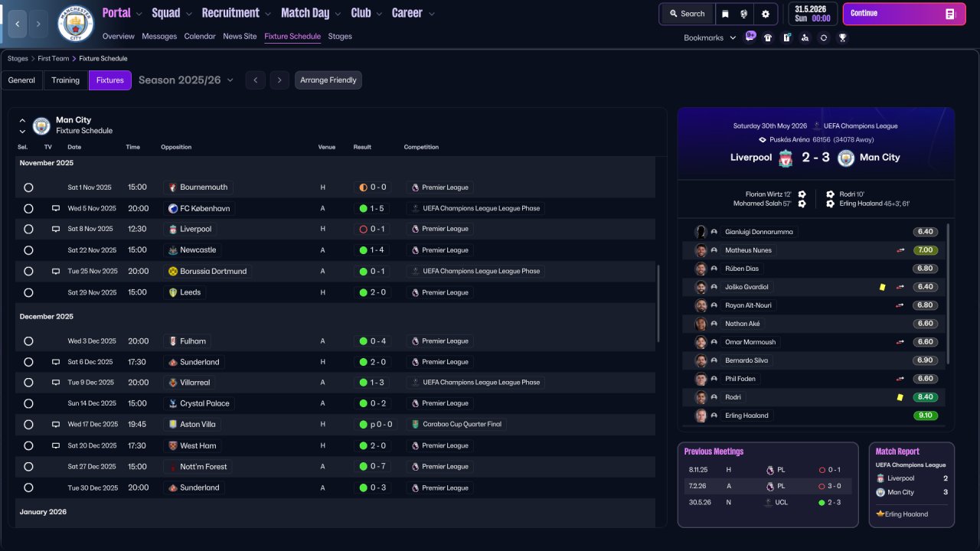The height and width of the screenshot is (551, 980).
Task: Click the Arrange Friendly button
Action: click(x=328, y=80)
